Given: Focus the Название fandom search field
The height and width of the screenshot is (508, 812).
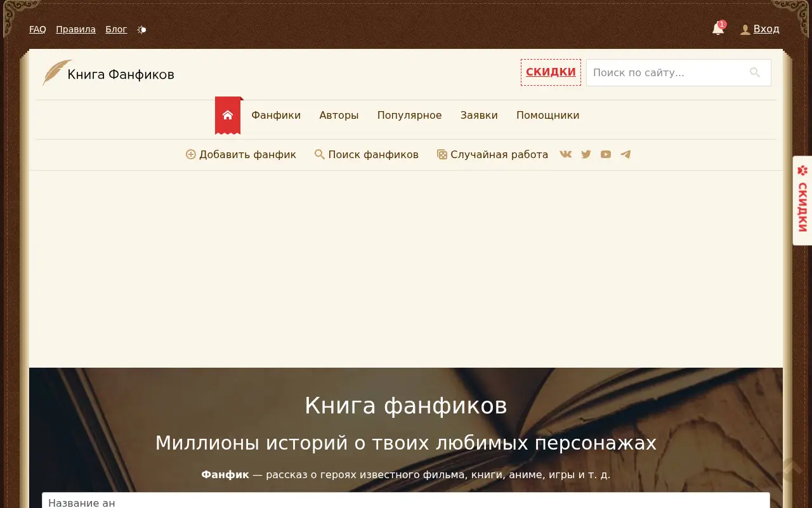Looking at the screenshot, I should 406,500.
